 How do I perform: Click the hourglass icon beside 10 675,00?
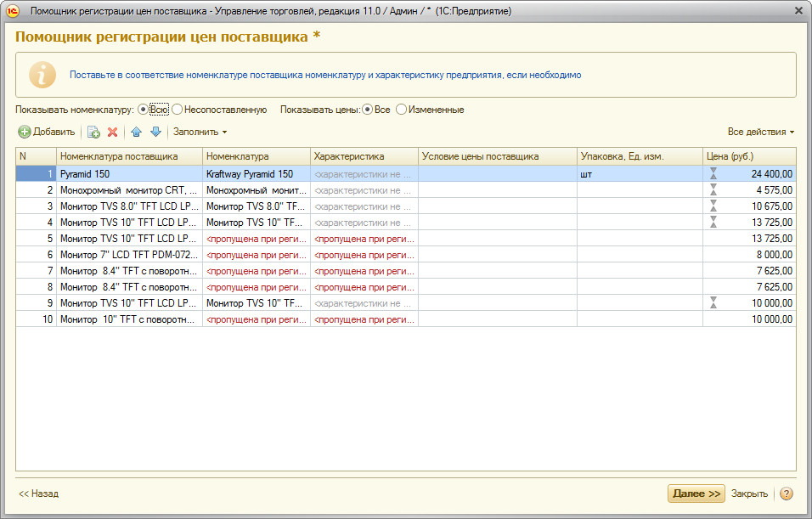pyautogui.click(x=713, y=206)
